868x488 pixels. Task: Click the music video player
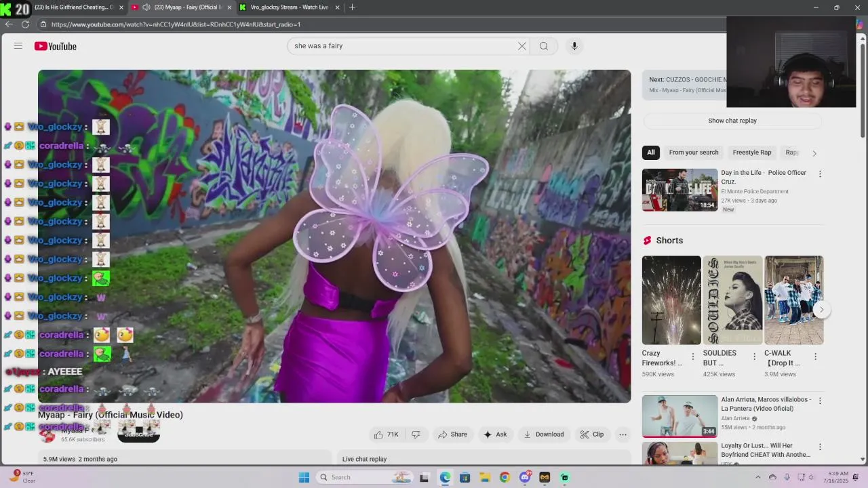tap(334, 236)
